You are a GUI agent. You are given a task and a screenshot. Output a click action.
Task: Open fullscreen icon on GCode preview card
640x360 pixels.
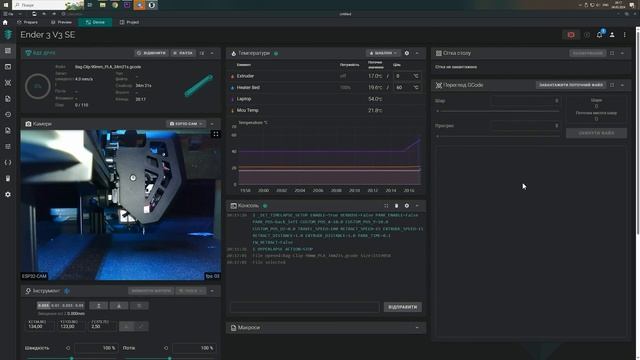tap(612, 85)
